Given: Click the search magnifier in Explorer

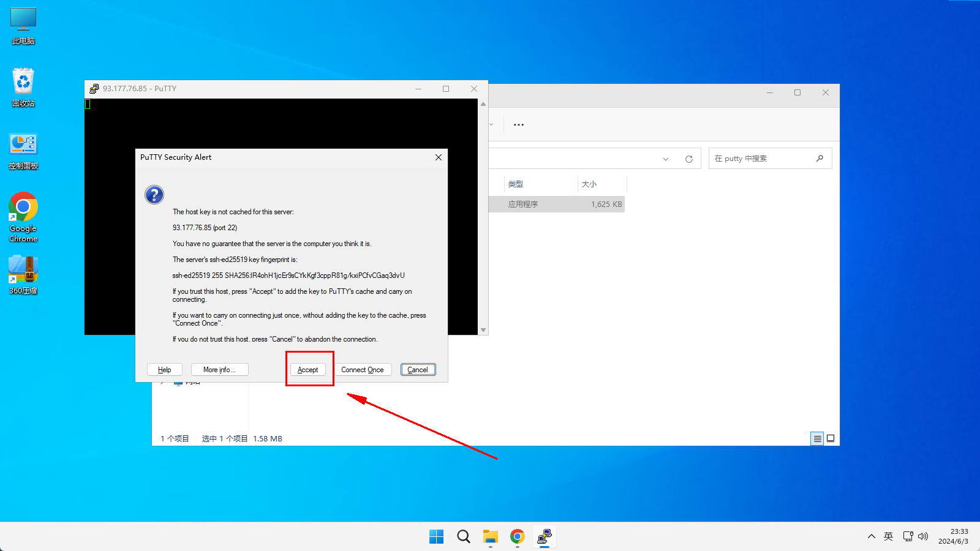Looking at the screenshot, I should point(820,159).
